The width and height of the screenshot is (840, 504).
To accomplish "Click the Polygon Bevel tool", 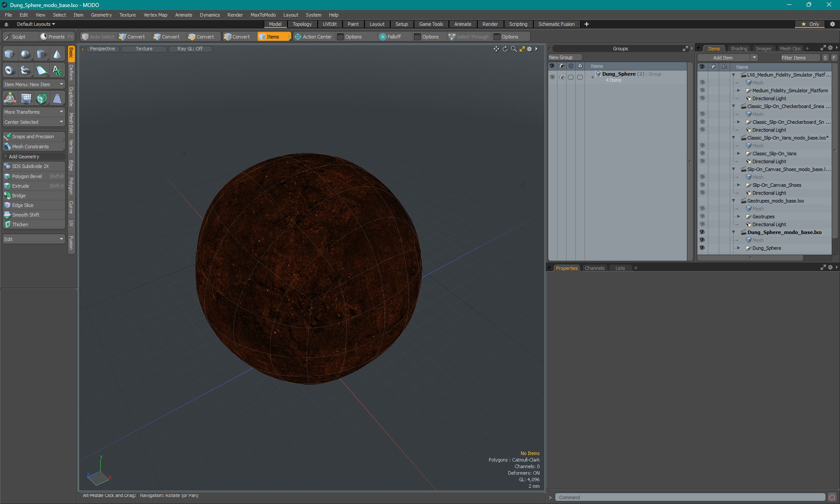I will [34, 176].
